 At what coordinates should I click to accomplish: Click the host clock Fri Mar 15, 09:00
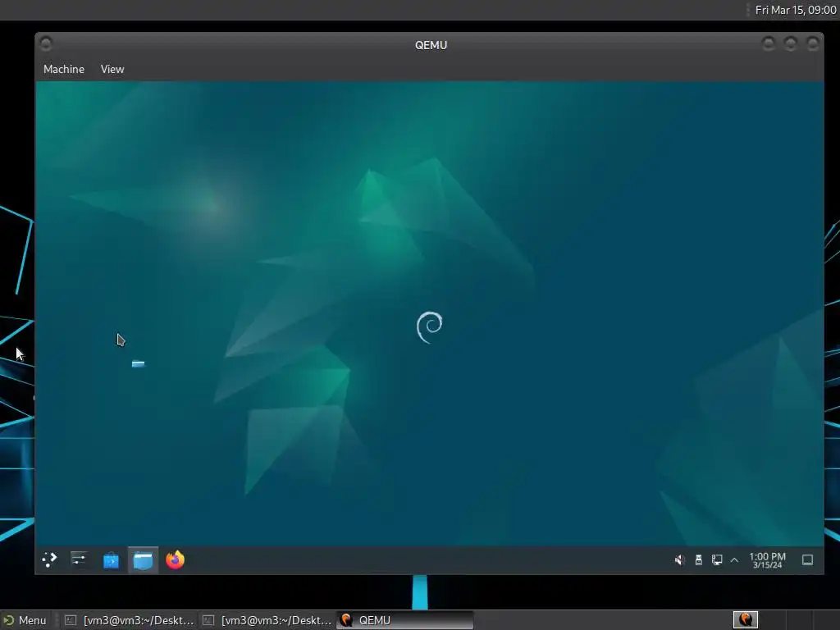(796, 10)
